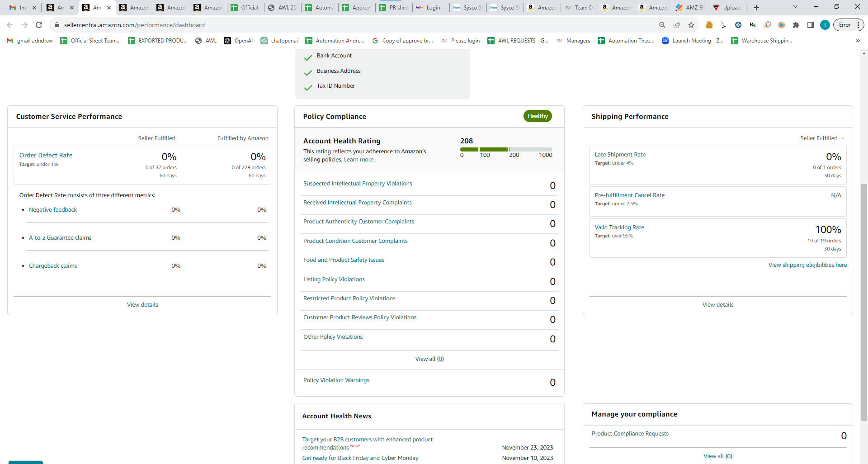Open Restricted Product Policy Violations
The image size is (868, 464).
[349, 298]
